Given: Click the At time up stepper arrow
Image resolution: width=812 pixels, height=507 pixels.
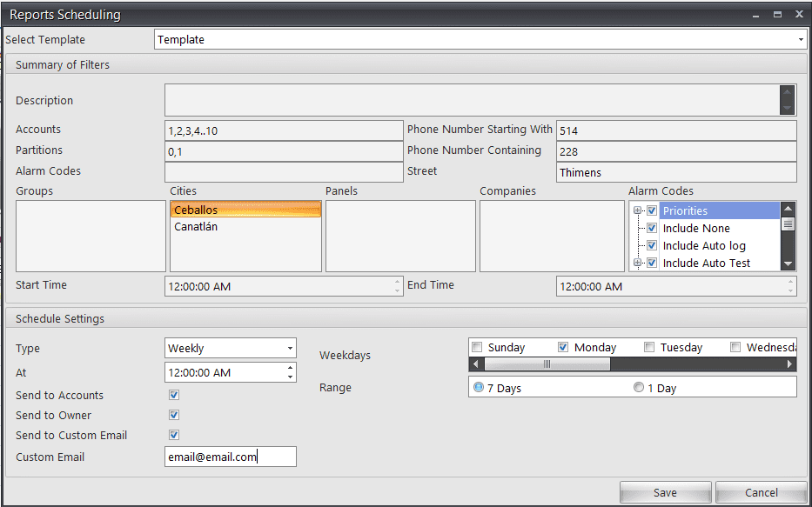Looking at the screenshot, I should pyautogui.click(x=290, y=368).
